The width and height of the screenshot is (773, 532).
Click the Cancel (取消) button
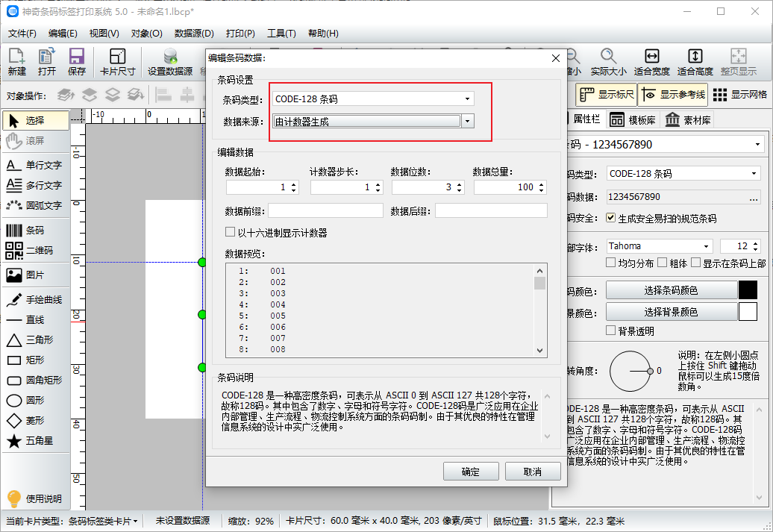(532, 472)
